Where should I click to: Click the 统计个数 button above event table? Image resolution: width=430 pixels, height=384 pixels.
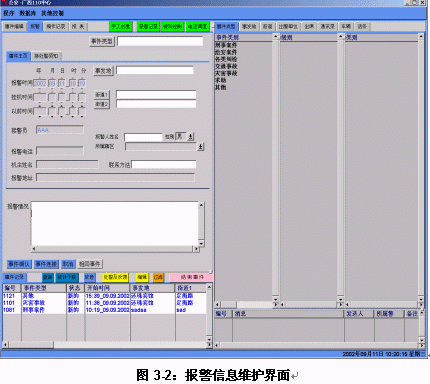[x=67, y=277]
